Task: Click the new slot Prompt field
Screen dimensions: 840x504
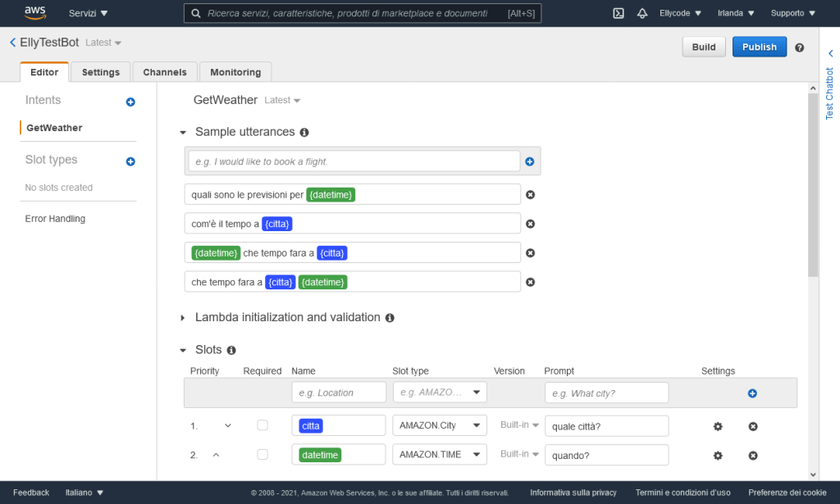Action: (606, 393)
